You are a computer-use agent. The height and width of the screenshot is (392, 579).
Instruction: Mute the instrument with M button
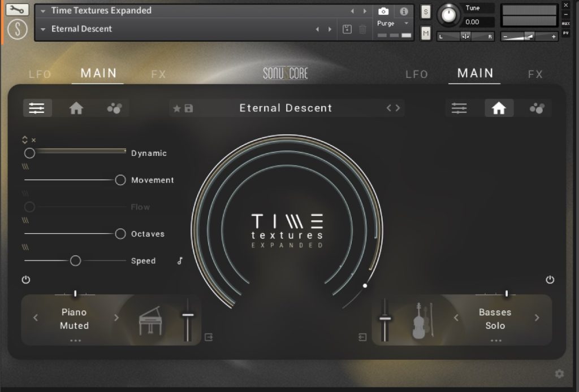coord(426,34)
